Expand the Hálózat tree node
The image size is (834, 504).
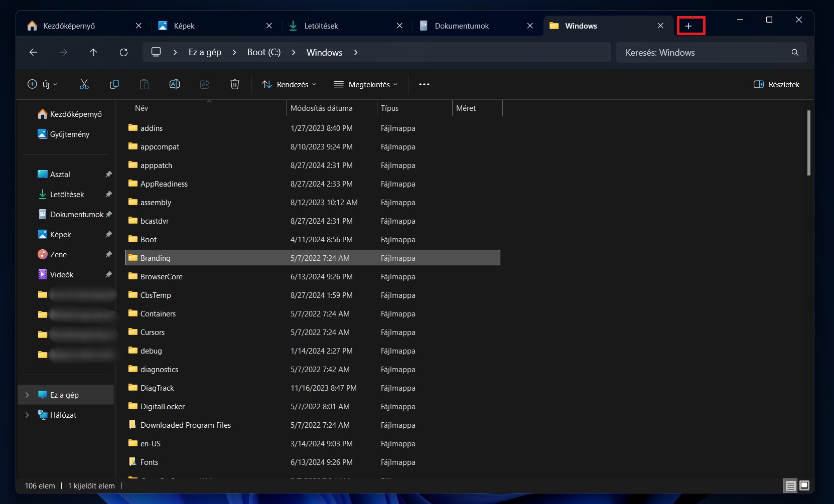(27, 415)
